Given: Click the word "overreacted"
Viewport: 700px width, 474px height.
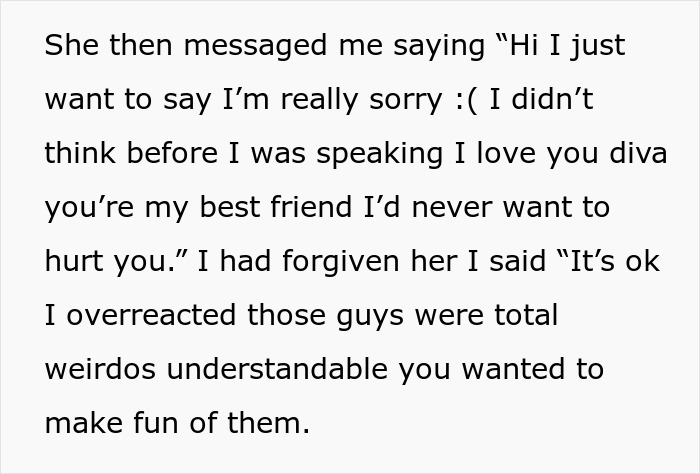Looking at the screenshot, I should click(x=151, y=315).
